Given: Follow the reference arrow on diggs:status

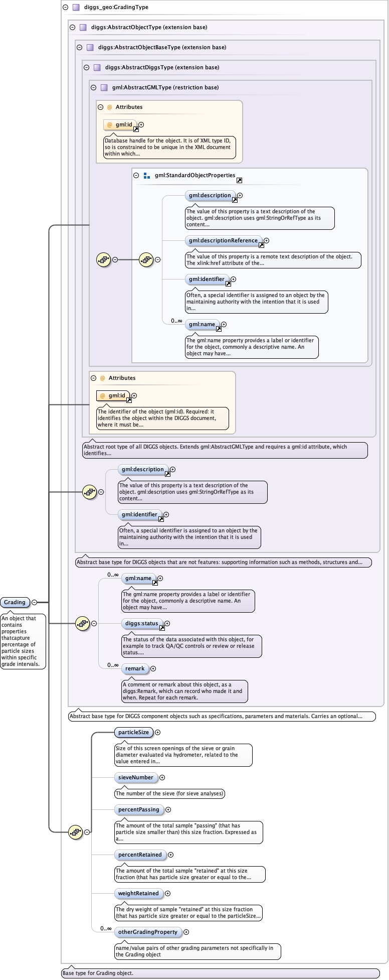Looking at the screenshot, I should (x=162, y=628).
